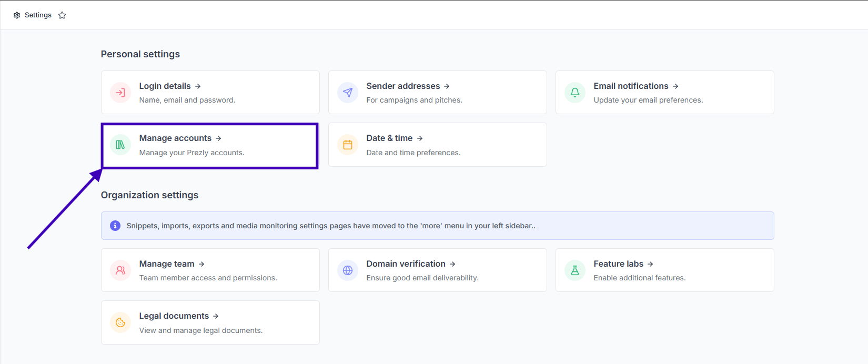Click the Feature labs flask icon
The height and width of the screenshot is (364, 868).
(x=575, y=270)
